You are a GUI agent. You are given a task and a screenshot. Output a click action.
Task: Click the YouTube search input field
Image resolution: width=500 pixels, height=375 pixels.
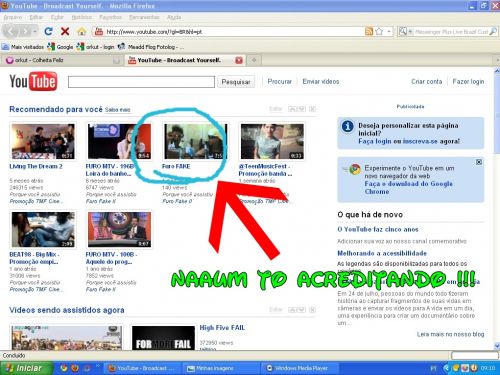(x=141, y=82)
